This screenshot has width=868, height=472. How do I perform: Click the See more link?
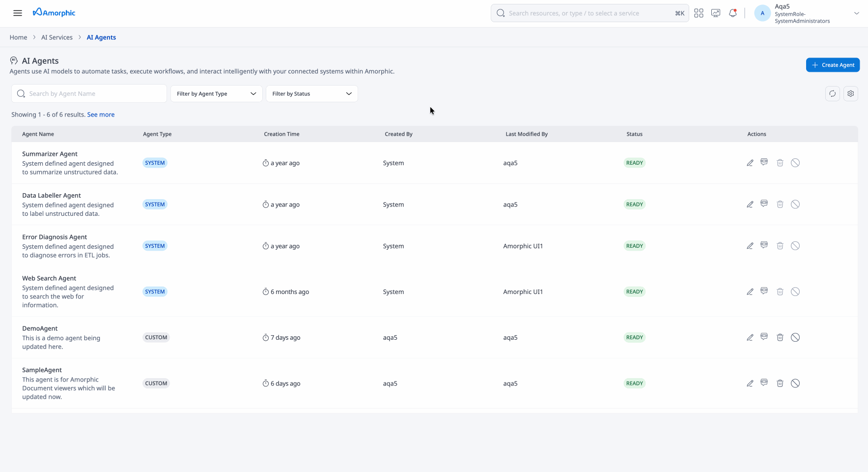(101, 115)
